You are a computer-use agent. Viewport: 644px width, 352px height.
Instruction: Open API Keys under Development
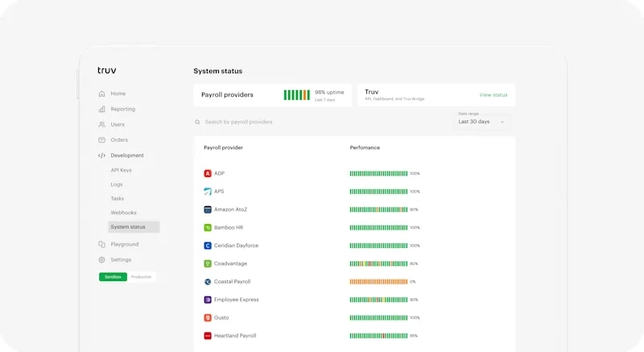[x=122, y=170]
